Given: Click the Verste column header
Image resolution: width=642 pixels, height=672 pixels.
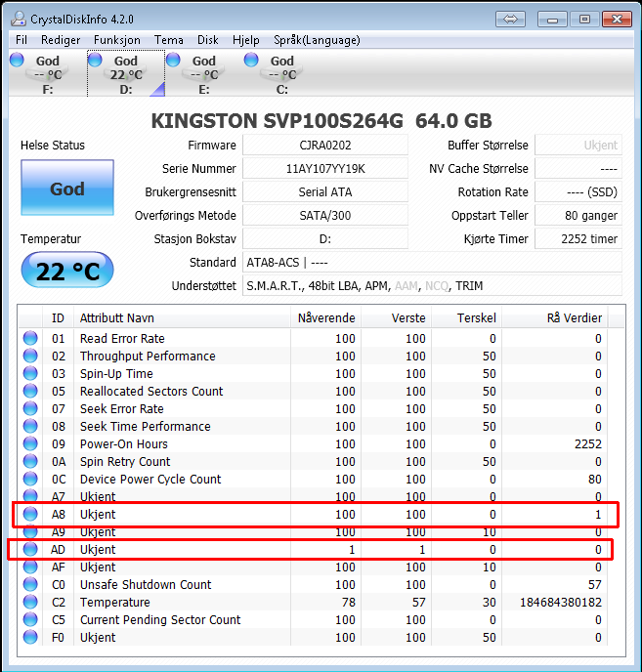Looking at the screenshot, I should point(397,318).
